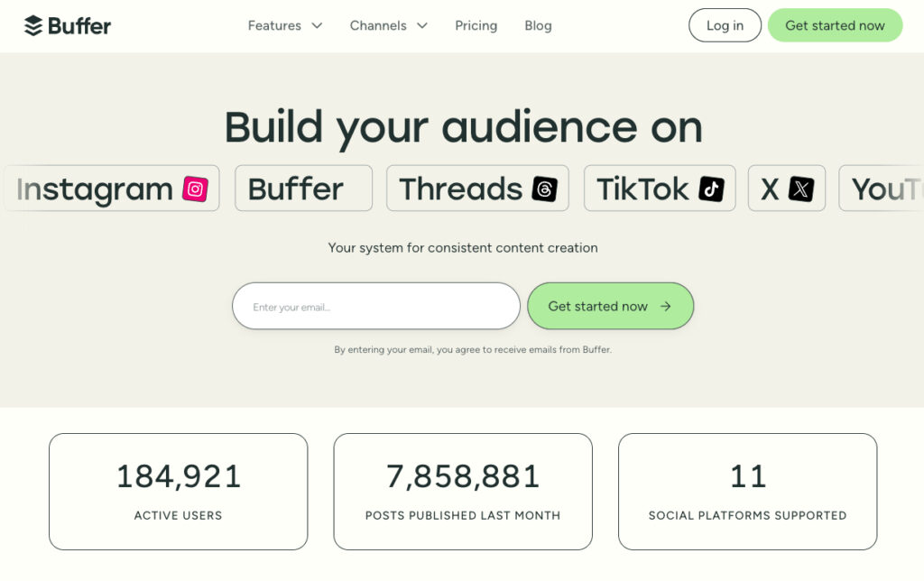924x581 pixels.
Task: Open the Blog link
Action: coord(538,25)
